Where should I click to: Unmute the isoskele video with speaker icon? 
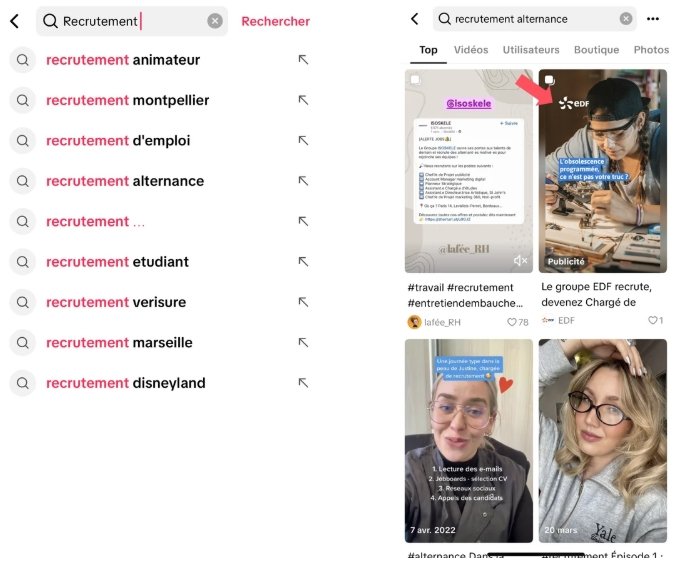tap(520, 260)
